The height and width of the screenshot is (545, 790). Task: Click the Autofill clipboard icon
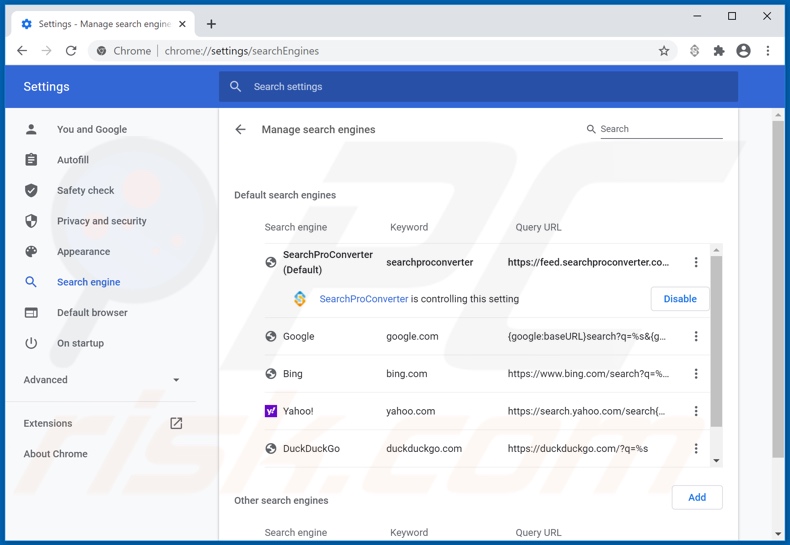31,160
